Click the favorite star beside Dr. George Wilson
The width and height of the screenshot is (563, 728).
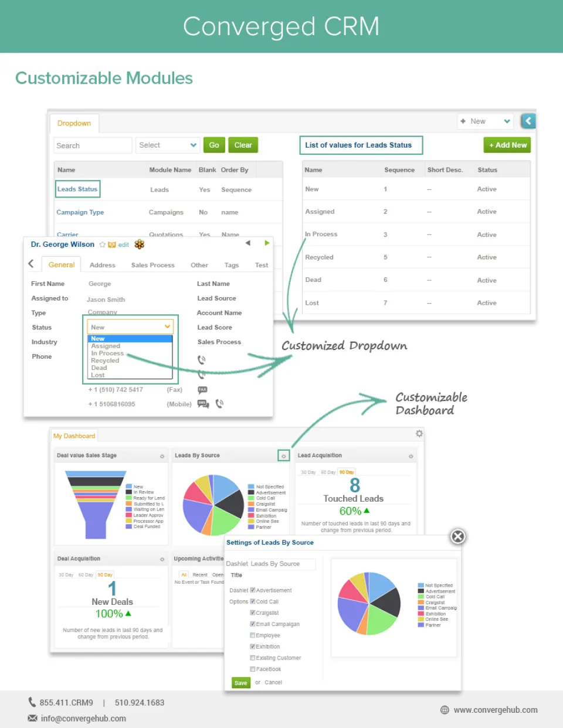click(x=102, y=244)
